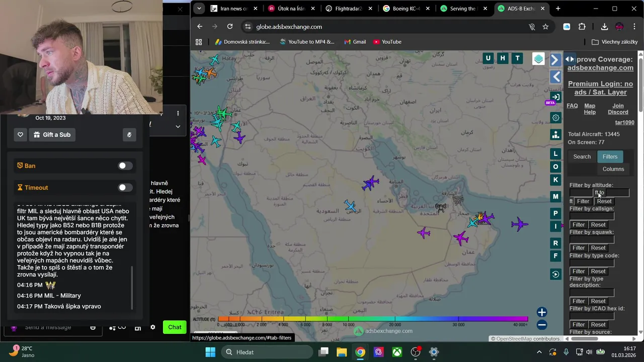Image resolution: width=644 pixels, height=362 pixels.
Task: Bookmark this page with star icon
Action: 545,27
